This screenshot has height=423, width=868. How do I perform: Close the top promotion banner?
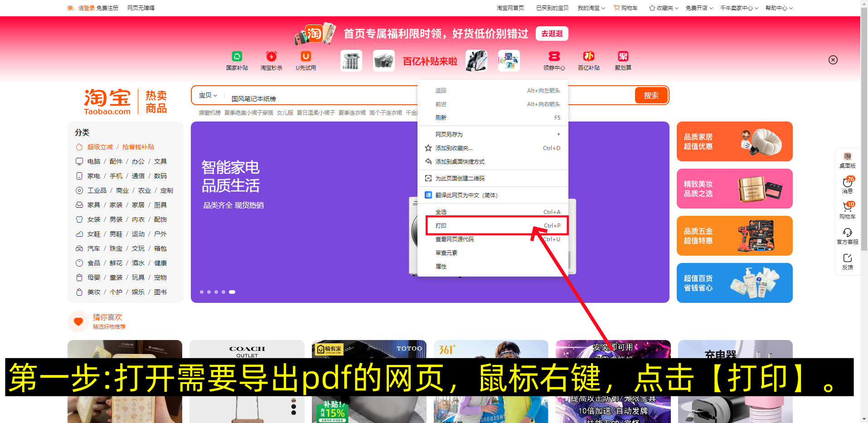(x=833, y=60)
